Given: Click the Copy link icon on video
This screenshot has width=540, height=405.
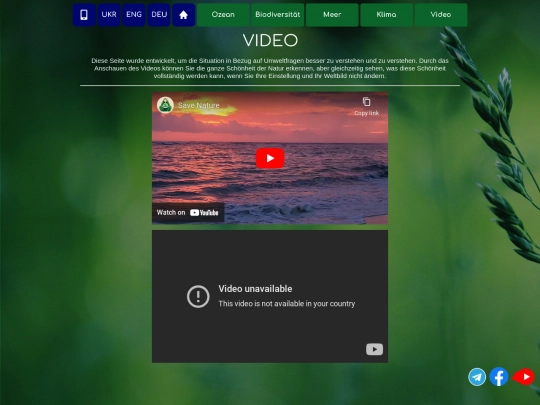Looking at the screenshot, I should click(x=366, y=106).
